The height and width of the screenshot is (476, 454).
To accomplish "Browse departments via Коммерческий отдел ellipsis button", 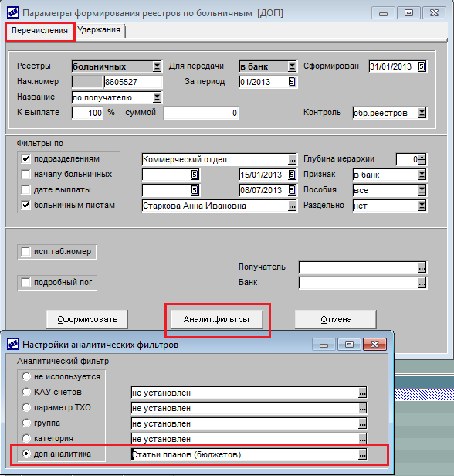I will coord(292,159).
